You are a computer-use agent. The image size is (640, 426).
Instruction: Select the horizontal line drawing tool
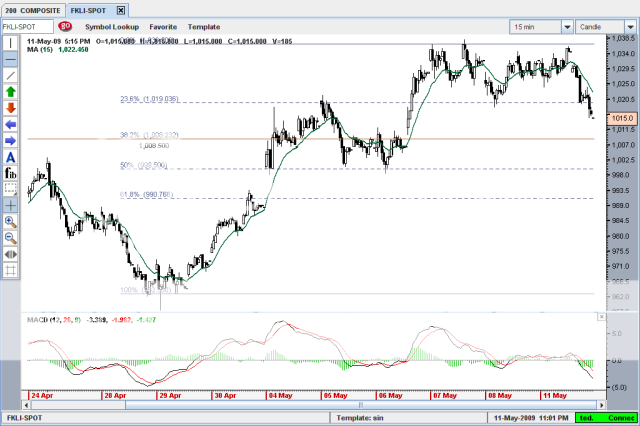click(11, 59)
